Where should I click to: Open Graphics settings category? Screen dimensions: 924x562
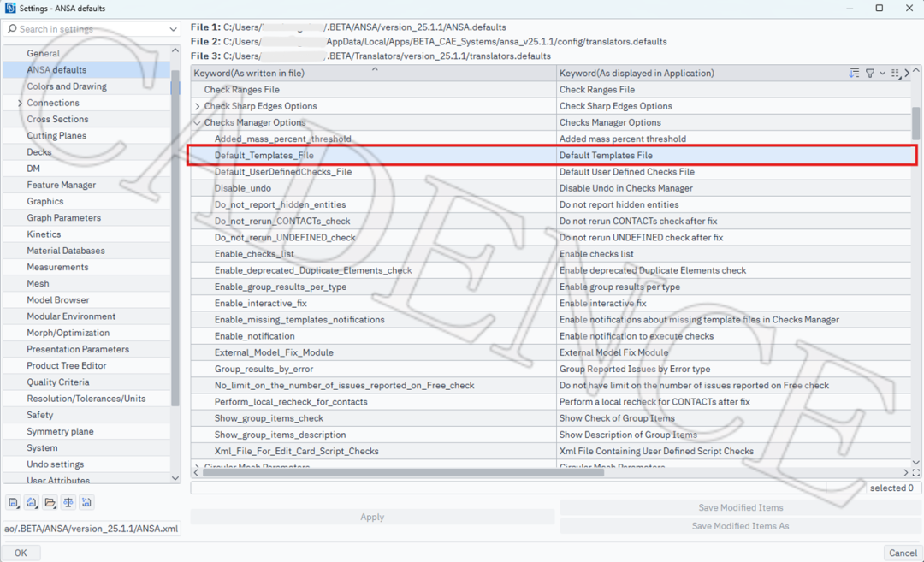[x=86, y=202]
